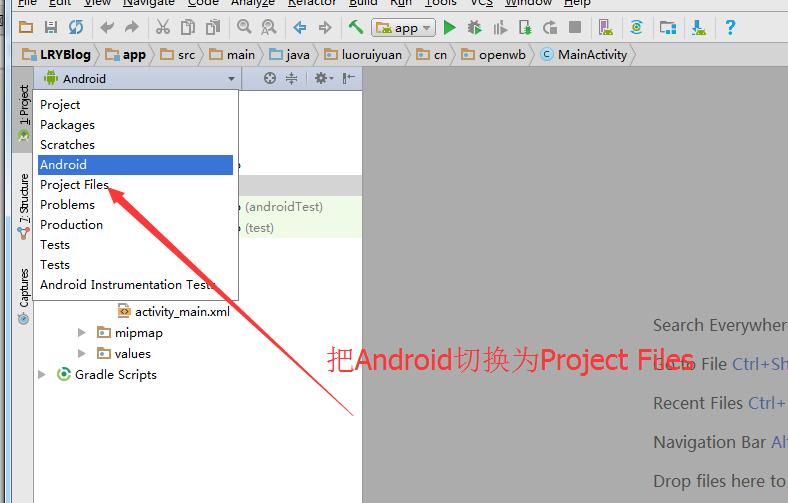This screenshot has width=788, height=503.
Task: Open the Navigate menu
Action: (149, 3)
